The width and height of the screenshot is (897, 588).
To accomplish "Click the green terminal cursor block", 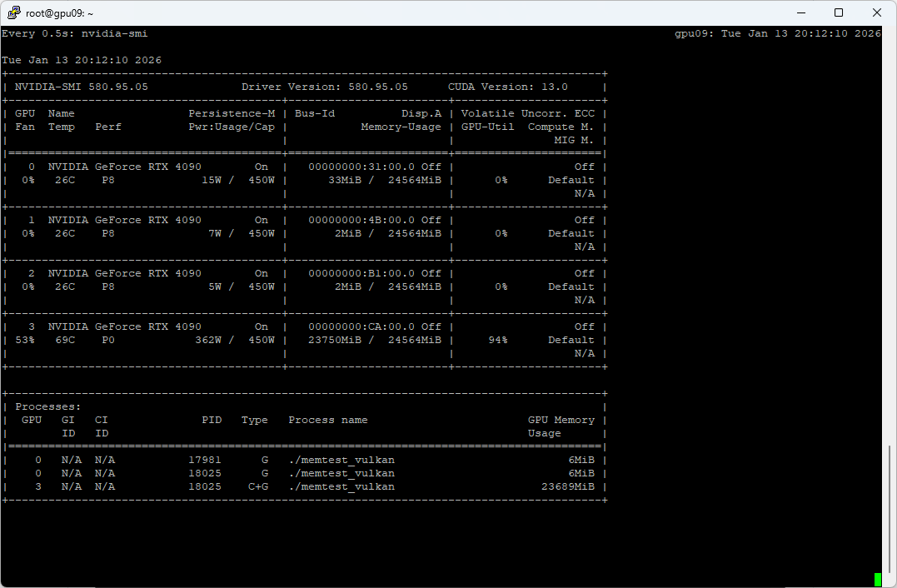I will (x=877, y=579).
